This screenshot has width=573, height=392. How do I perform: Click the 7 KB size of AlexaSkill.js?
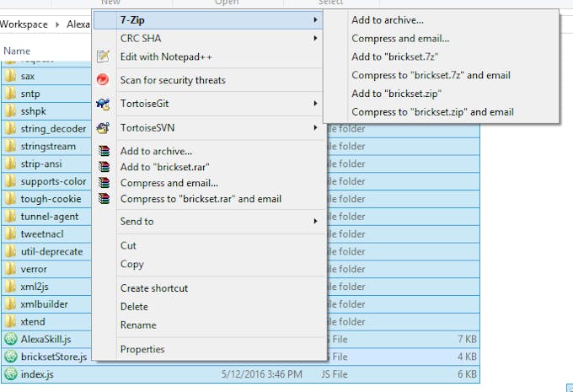tap(467, 339)
